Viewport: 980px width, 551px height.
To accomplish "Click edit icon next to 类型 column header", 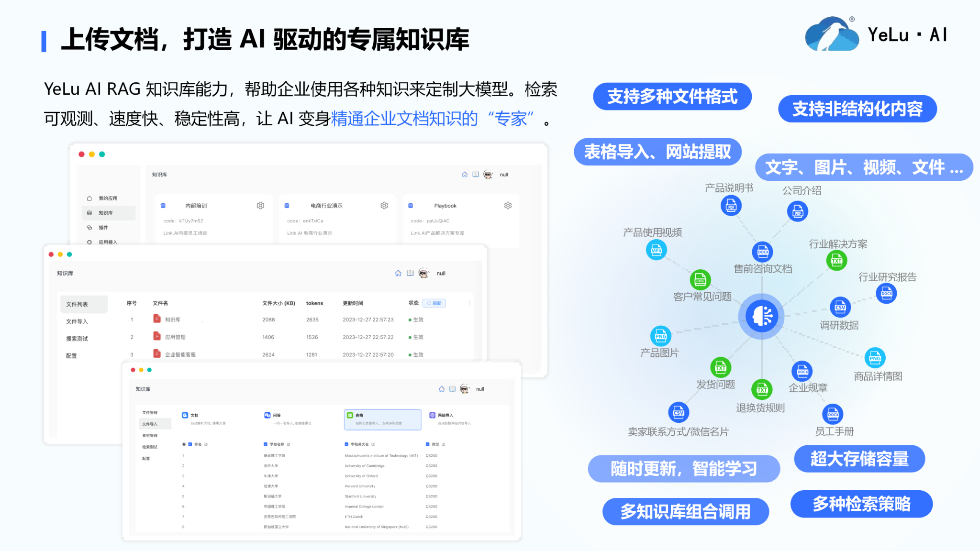I will point(444,444).
